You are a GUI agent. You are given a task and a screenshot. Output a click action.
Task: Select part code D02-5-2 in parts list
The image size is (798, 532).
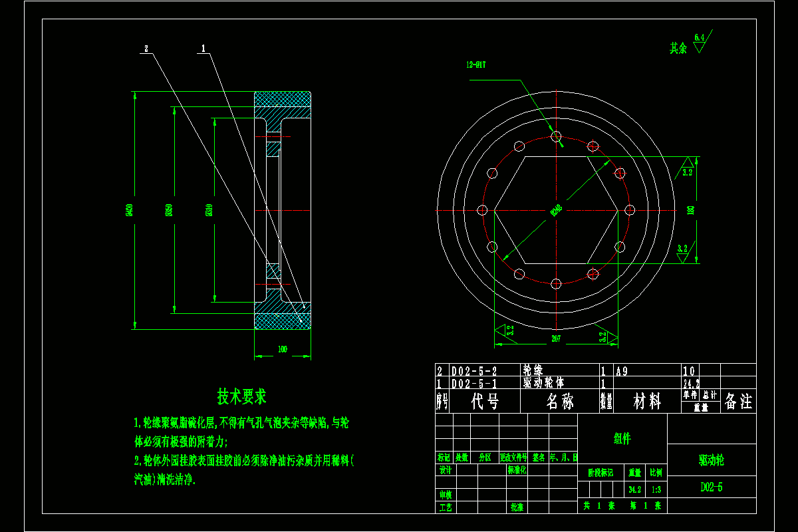click(x=474, y=370)
